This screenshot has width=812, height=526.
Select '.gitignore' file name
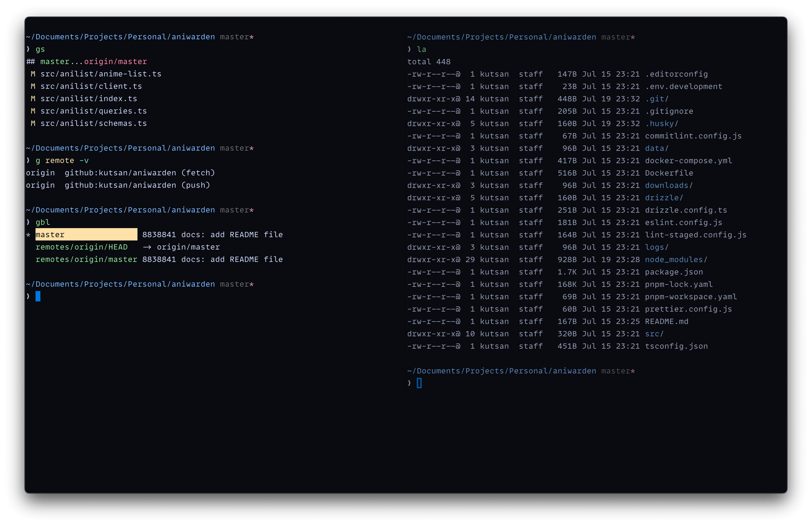[x=669, y=111]
